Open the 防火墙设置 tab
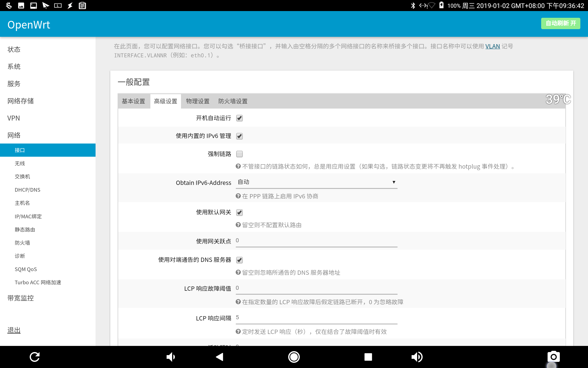 233,101
